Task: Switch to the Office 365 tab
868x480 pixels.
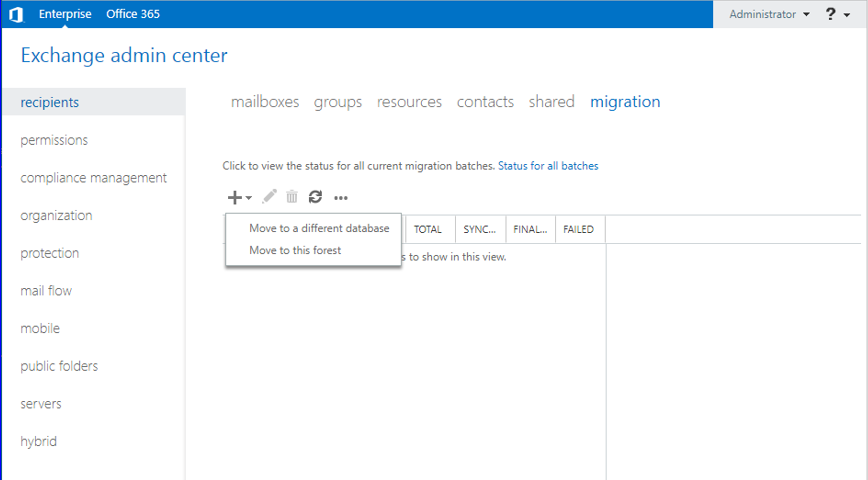Action: pyautogui.click(x=133, y=14)
